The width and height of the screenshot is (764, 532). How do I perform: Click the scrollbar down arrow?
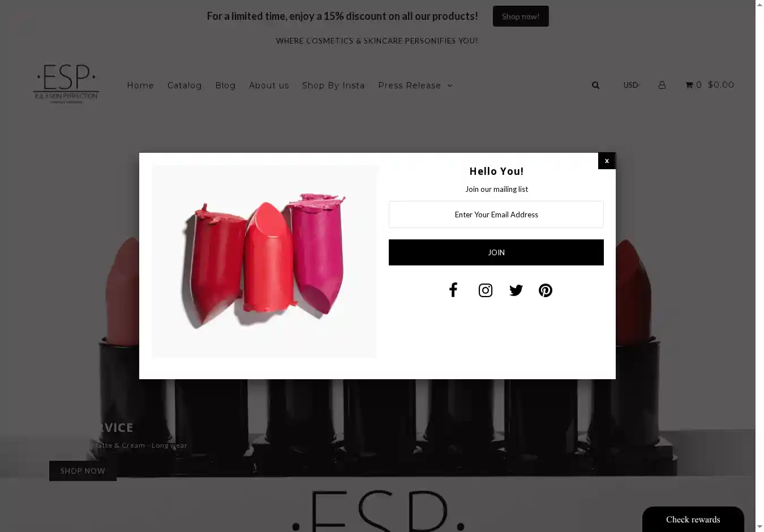pos(759,527)
